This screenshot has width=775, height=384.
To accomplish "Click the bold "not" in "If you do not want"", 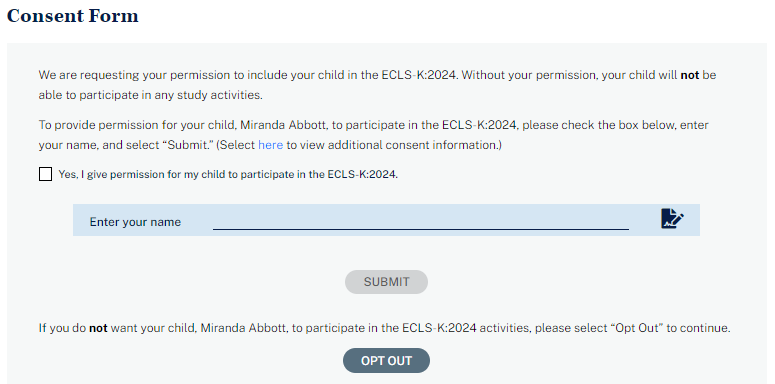I will 98,328.
